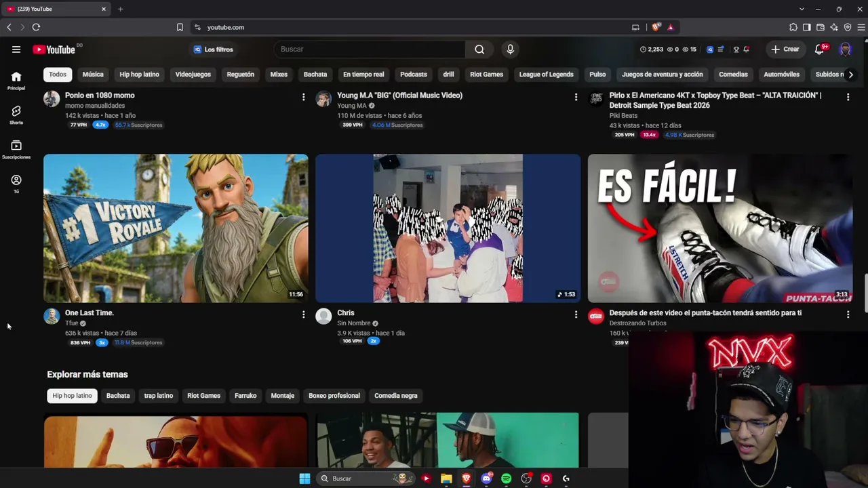Select the Música filter chip
This screenshot has height=488, width=868.
pyautogui.click(x=93, y=75)
